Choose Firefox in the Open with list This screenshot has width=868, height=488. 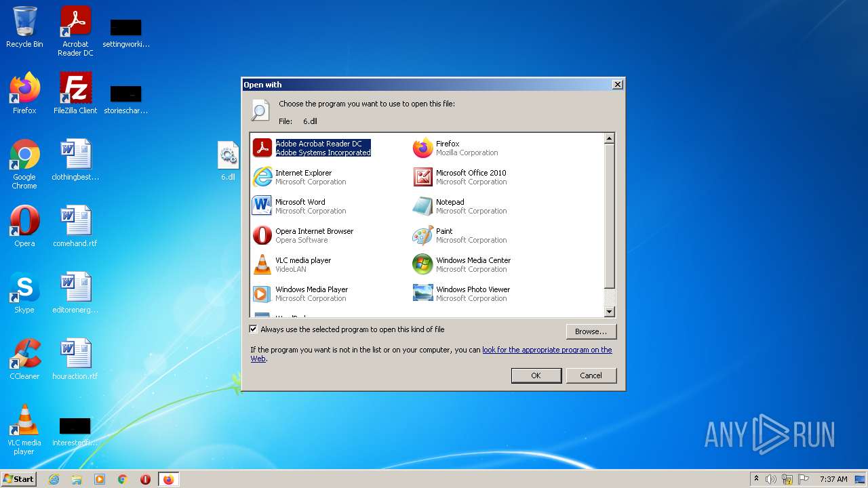coord(456,148)
